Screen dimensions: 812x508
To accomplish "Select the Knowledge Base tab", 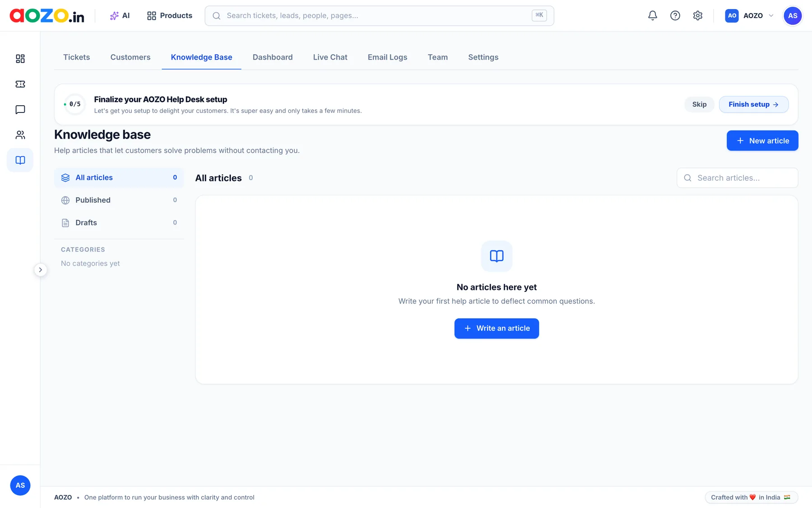I will coord(202,57).
